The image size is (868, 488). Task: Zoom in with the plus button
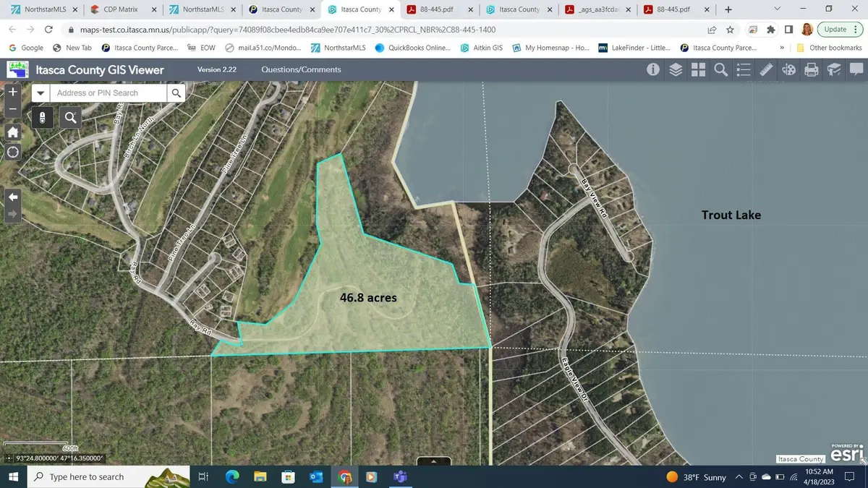12,92
